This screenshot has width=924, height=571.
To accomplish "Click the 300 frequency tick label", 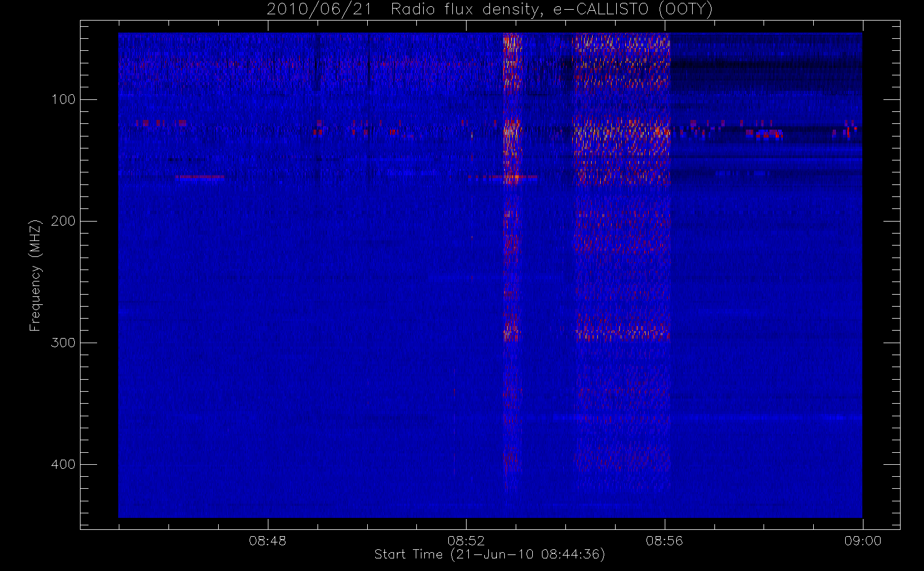I will (63, 343).
